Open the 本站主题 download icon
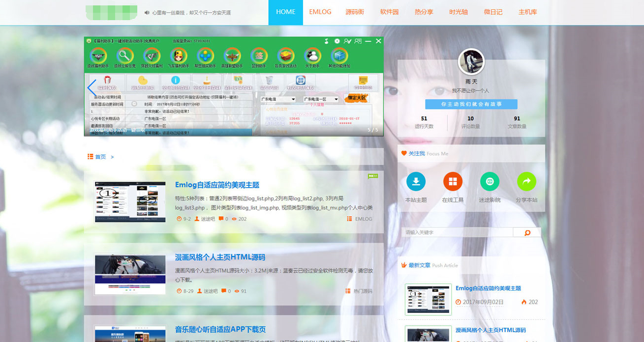The height and width of the screenshot is (342, 644). click(416, 181)
